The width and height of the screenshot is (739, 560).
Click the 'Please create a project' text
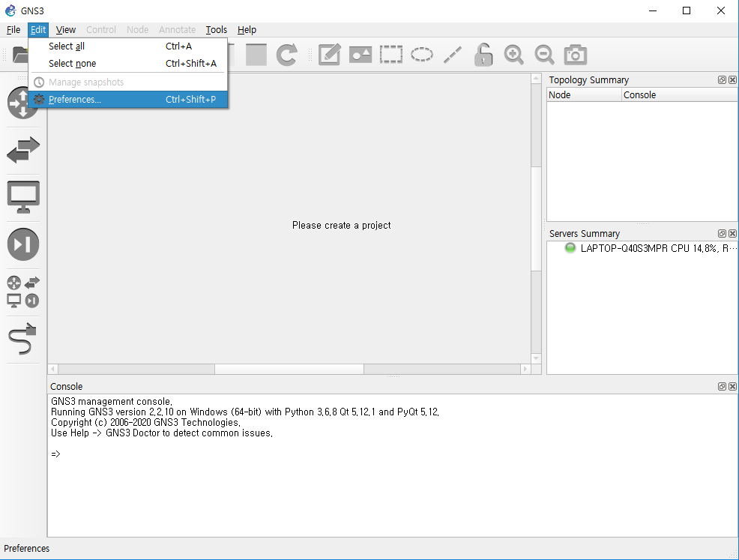(x=341, y=226)
